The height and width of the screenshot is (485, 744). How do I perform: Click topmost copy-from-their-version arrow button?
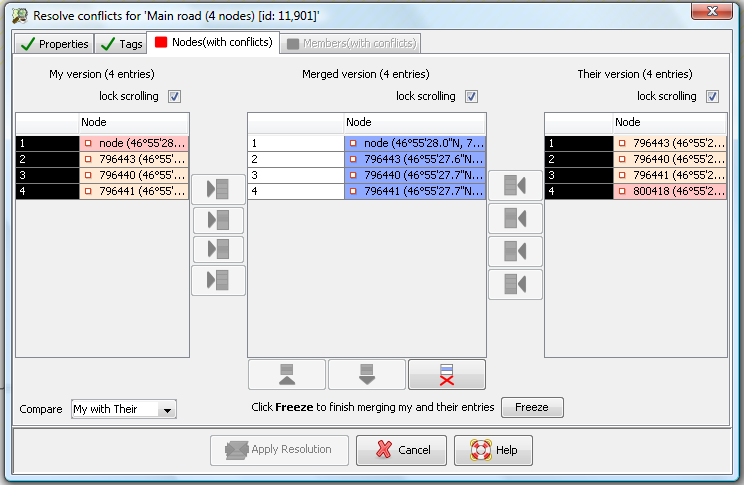(x=515, y=185)
